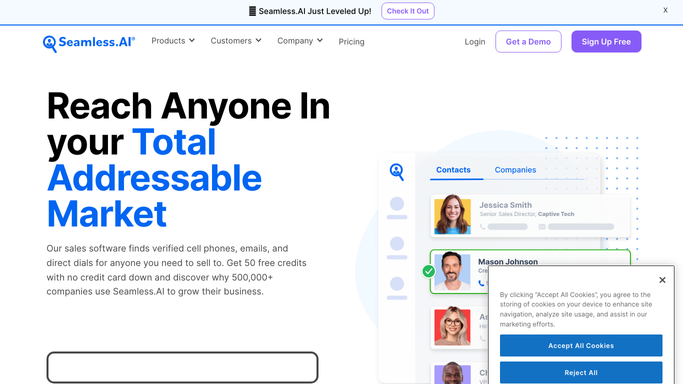Switch to the Companies tab

click(x=515, y=170)
